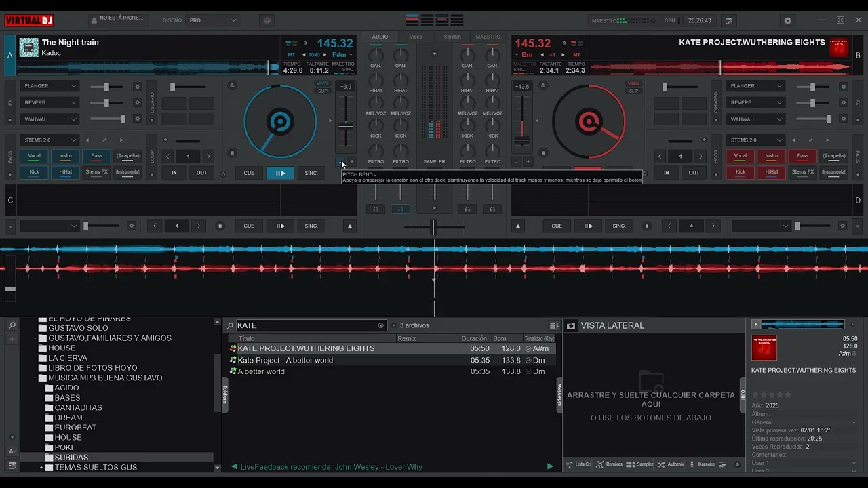
Task: Click the folders side tab handle
Action: pos(225,395)
